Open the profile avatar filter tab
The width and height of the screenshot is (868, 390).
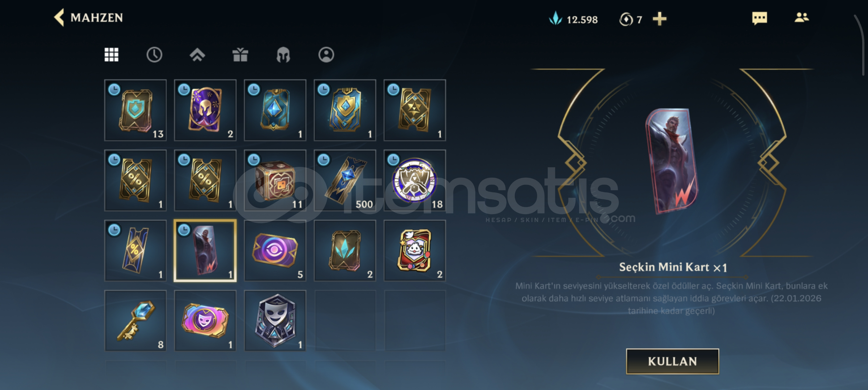pos(326,55)
